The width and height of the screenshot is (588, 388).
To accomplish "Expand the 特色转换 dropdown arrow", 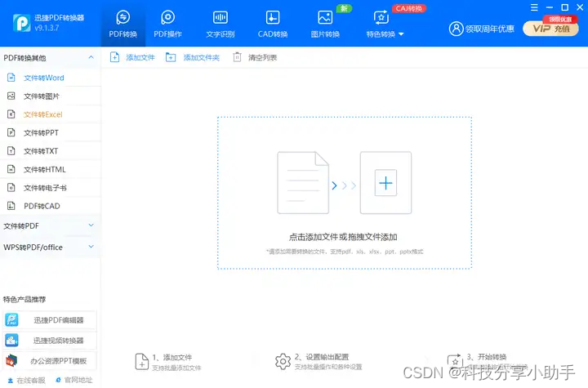I will click(401, 34).
